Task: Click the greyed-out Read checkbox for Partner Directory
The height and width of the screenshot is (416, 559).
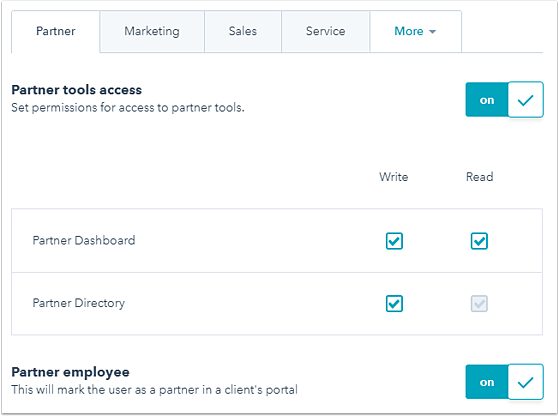Action: pos(479,304)
